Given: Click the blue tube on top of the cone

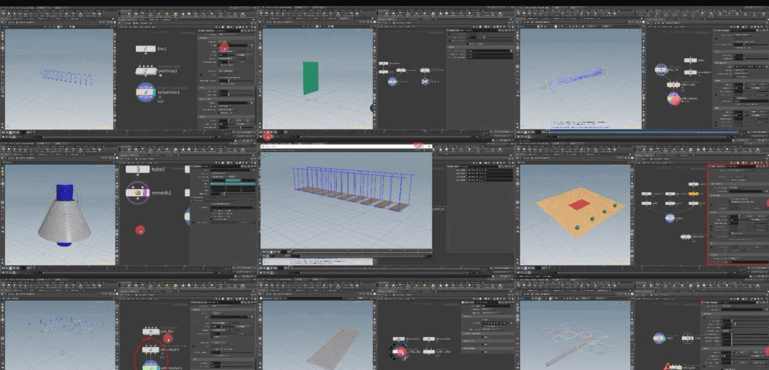Looking at the screenshot, I should click(x=64, y=192).
